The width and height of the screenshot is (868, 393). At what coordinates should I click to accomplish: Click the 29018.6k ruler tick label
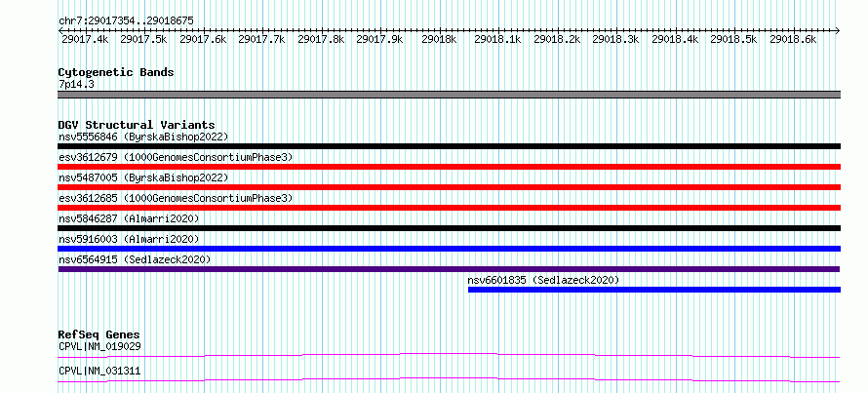(x=793, y=39)
